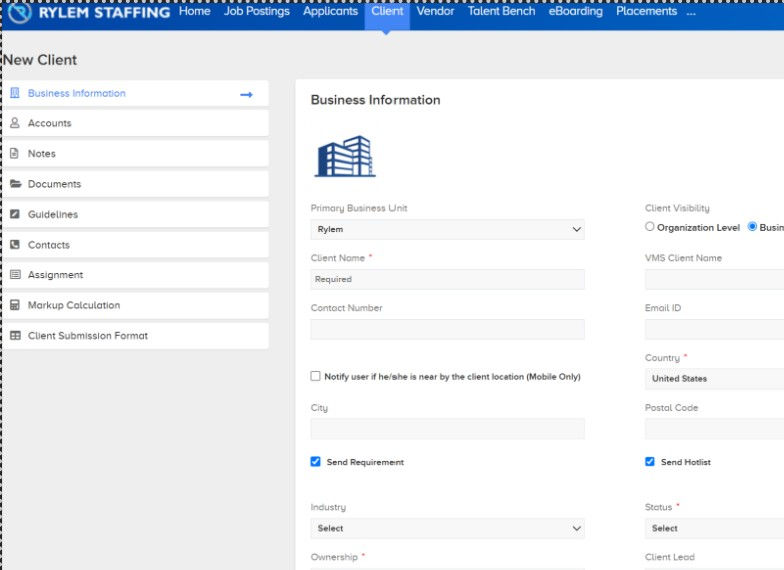Click the Contacts phone icon
This screenshot has width=784, height=570.
coord(15,244)
